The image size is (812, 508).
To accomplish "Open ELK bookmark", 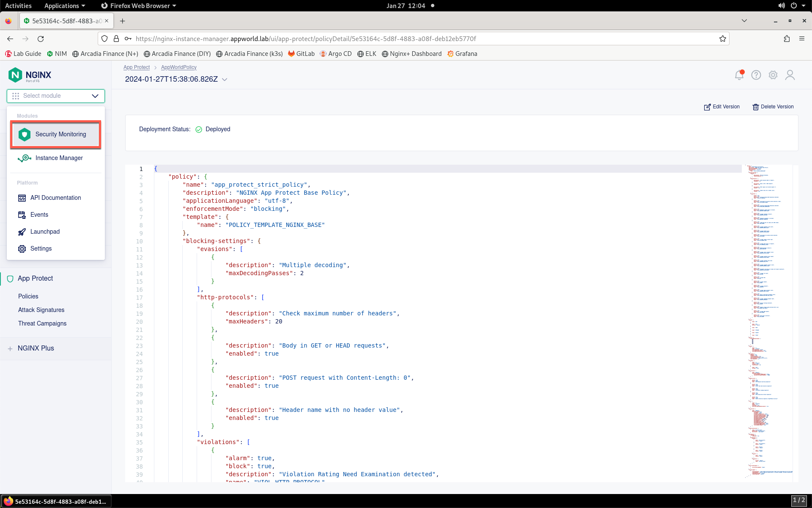I will click(x=367, y=54).
